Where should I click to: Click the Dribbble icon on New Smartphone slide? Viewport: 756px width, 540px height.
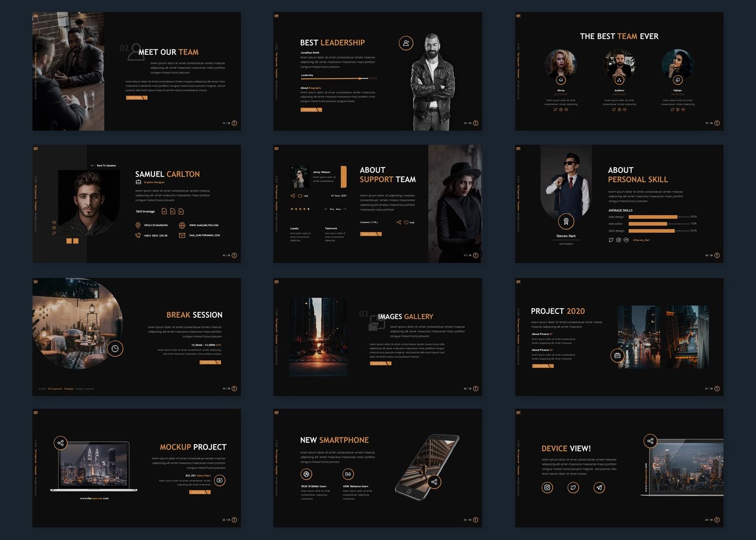[306, 474]
